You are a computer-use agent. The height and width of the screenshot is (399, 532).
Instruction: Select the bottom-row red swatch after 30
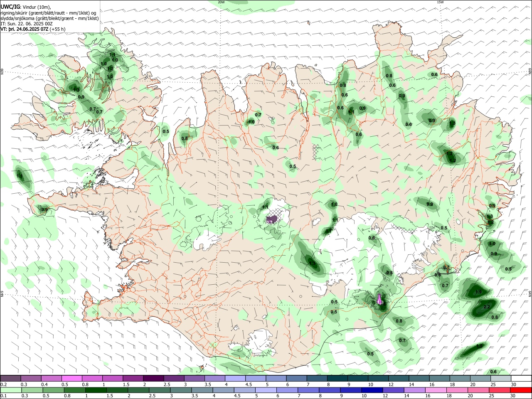521,390
